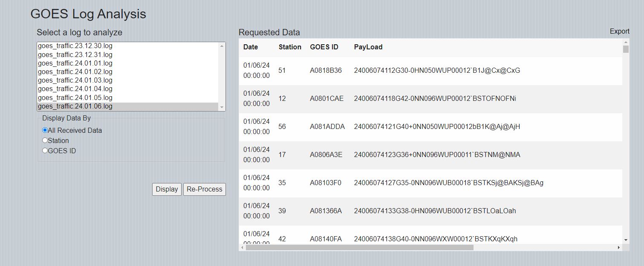Screen dimensions: 644x266
Task: Click the Export link
Action: click(619, 31)
